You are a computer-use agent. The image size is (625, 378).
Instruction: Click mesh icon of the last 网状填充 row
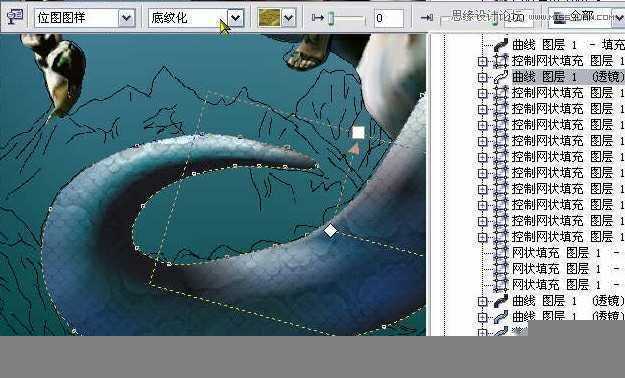[501, 285]
